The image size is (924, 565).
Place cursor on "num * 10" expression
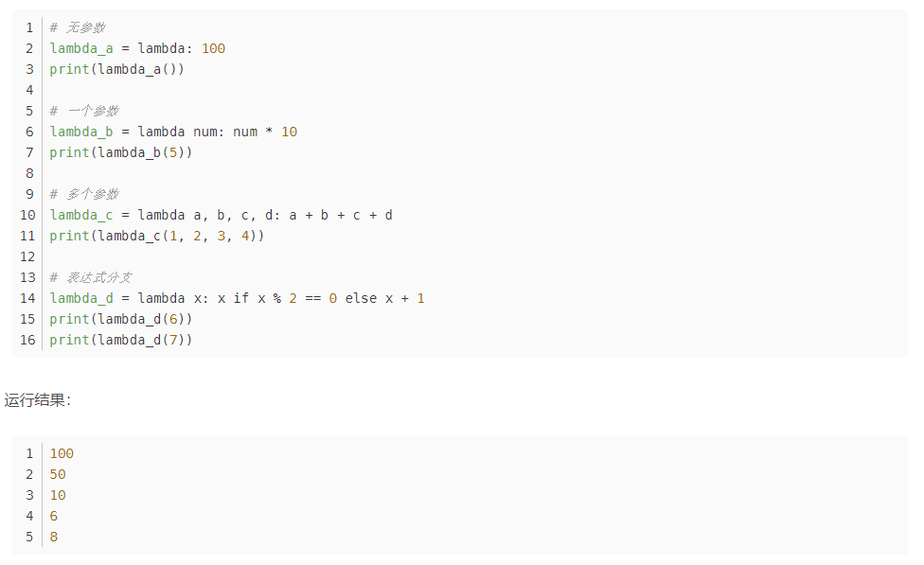(x=264, y=132)
